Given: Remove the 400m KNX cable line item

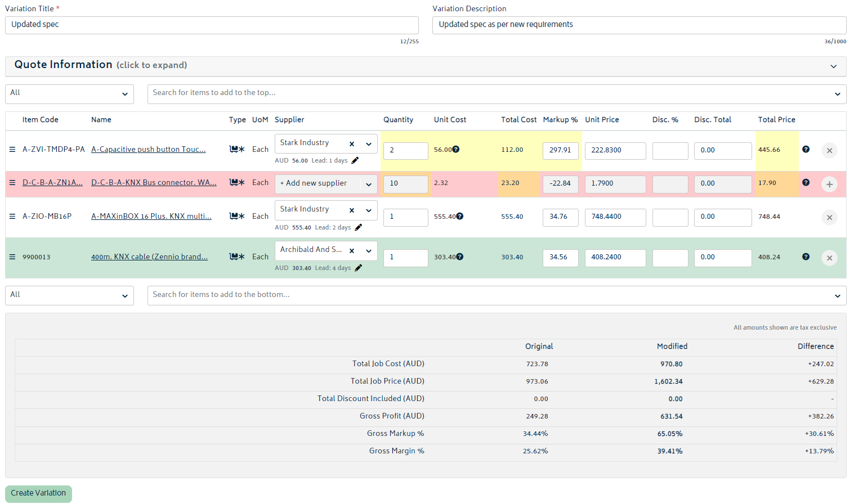Looking at the screenshot, I should [x=829, y=258].
